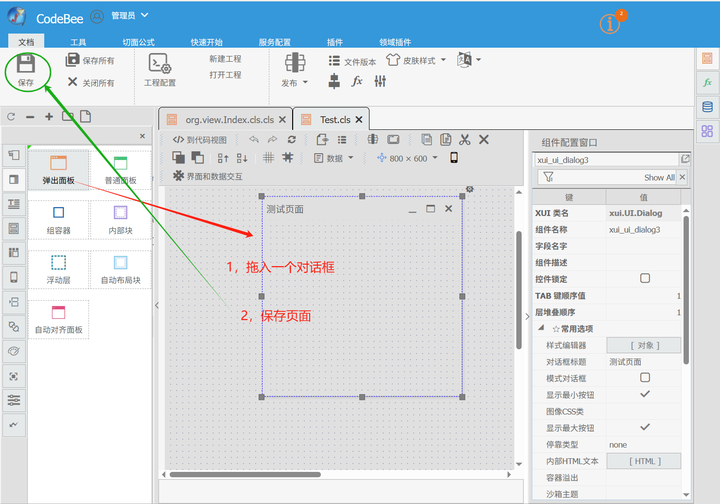The height and width of the screenshot is (504, 720).
Task: Open the 发布 publish dropdown
Action: coord(294,83)
